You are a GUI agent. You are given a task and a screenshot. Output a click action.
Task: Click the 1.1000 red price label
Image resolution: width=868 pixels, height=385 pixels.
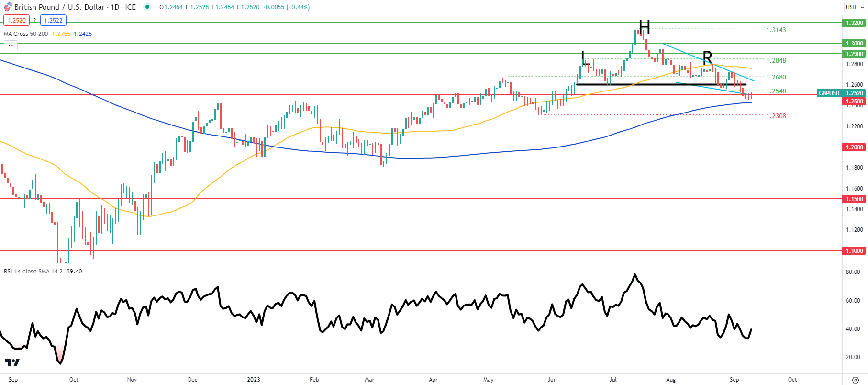(855, 250)
